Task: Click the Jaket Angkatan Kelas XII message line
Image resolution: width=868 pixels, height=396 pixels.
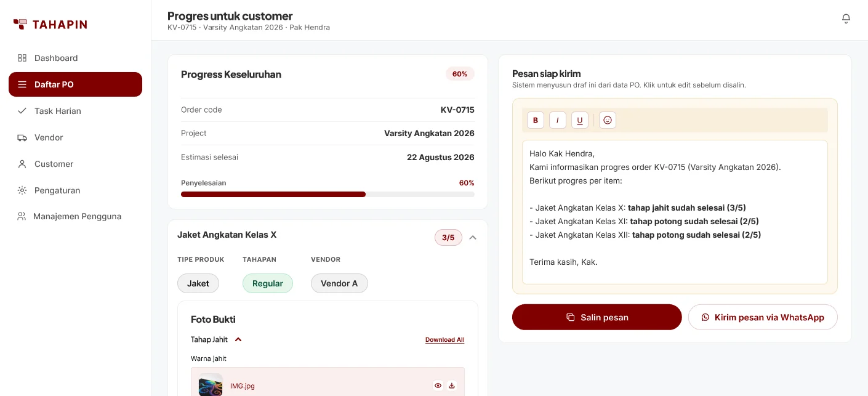Action: pyautogui.click(x=645, y=235)
